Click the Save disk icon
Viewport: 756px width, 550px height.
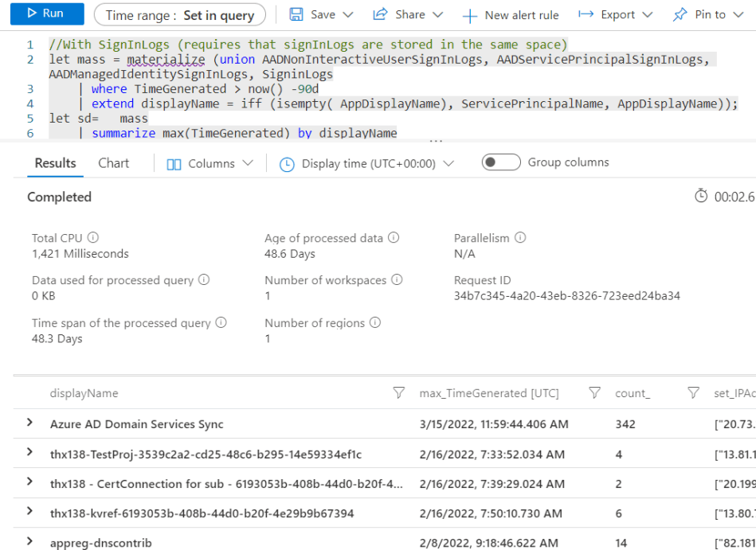[296, 14]
